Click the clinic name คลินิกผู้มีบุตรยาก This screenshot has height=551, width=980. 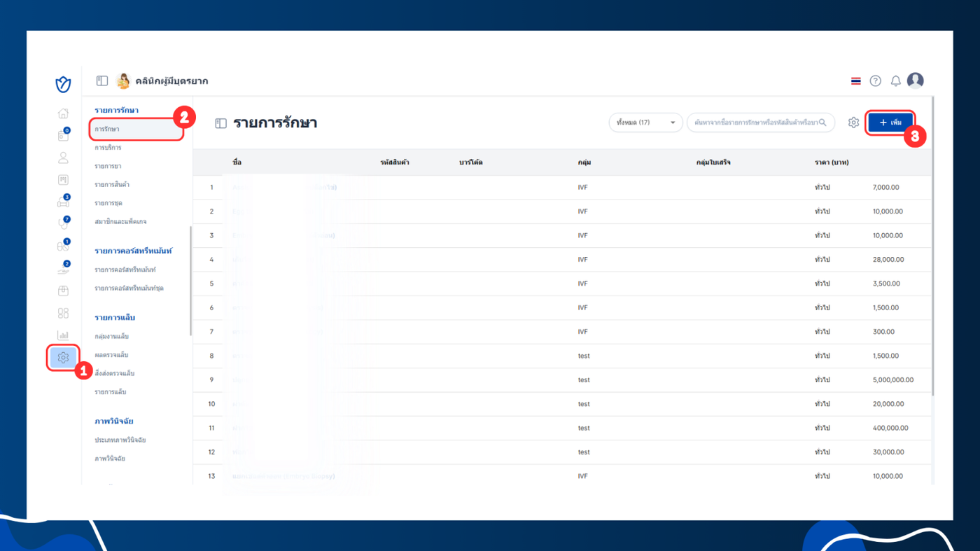pyautogui.click(x=171, y=81)
